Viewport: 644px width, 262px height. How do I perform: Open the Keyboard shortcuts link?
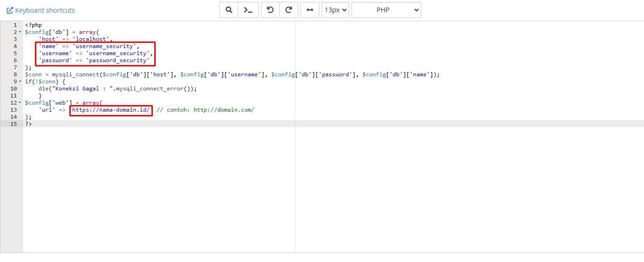coord(41,10)
